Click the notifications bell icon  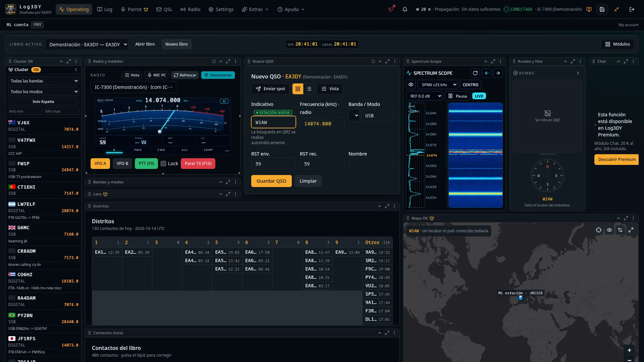[x=405, y=9]
